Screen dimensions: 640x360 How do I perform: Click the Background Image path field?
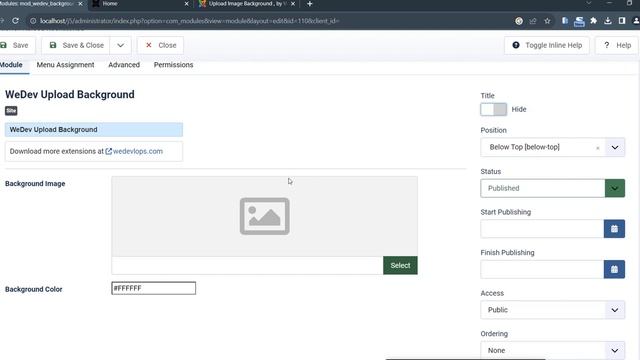[247, 265]
